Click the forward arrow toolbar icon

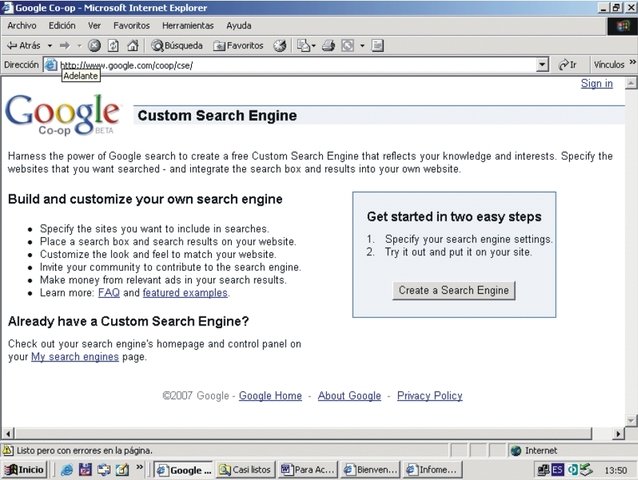click(x=65, y=46)
